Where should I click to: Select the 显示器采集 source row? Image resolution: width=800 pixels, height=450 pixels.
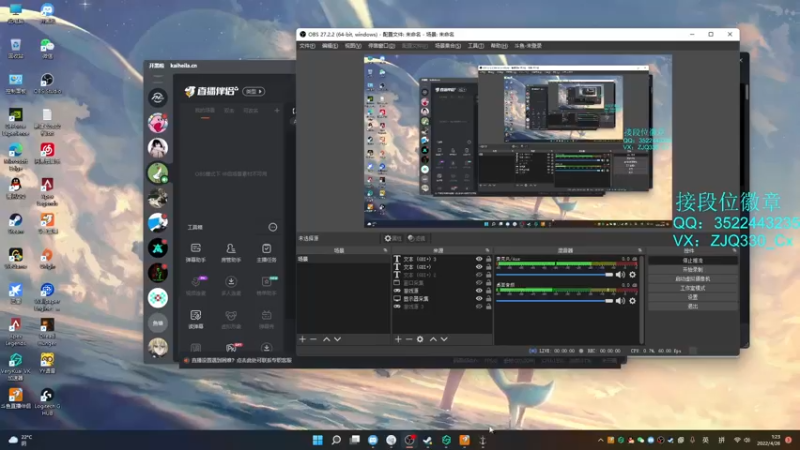(x=442, y=298)
